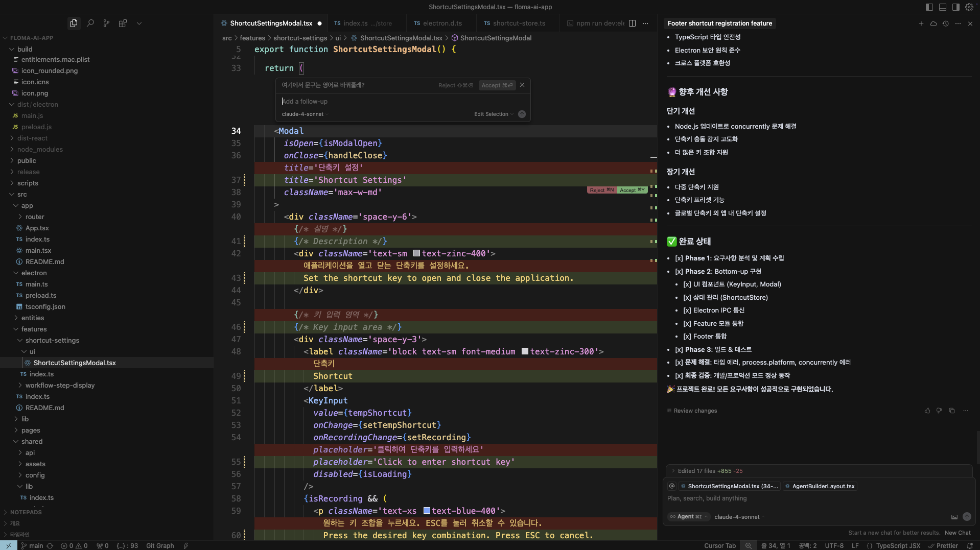Open Git Graph from status bar
Screen dimensions: 980x550
pos(160,545)
